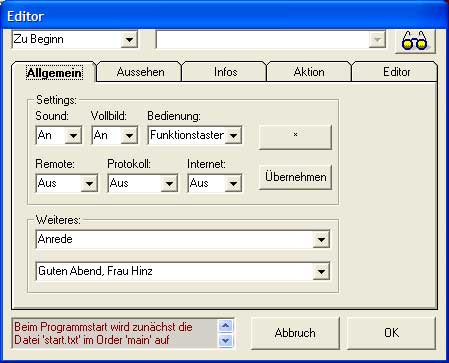Open the Vollbild dropdown

pyautogui.click(x=129, y=135)
